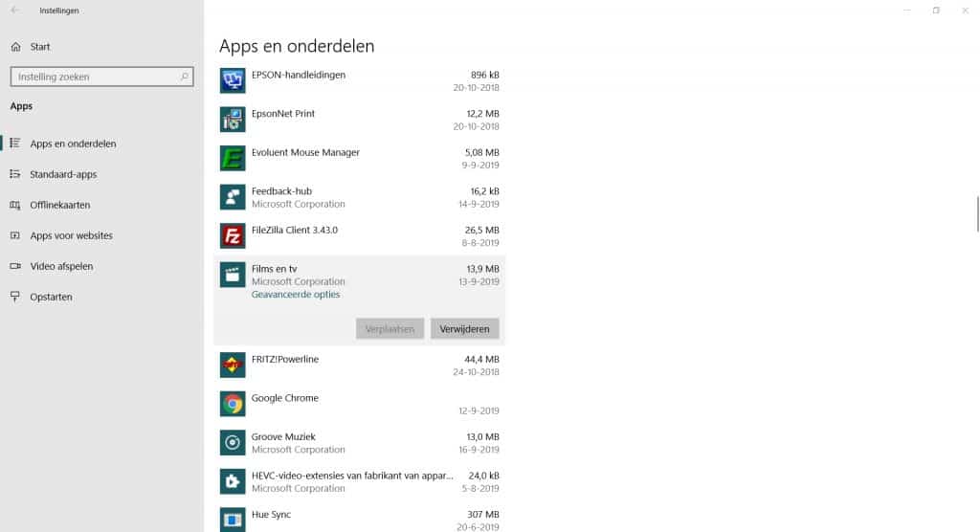The height and width of the screenshot is (532, 980).
Task: Click the 307 MB size value
Action: click(x=483, y=514)
